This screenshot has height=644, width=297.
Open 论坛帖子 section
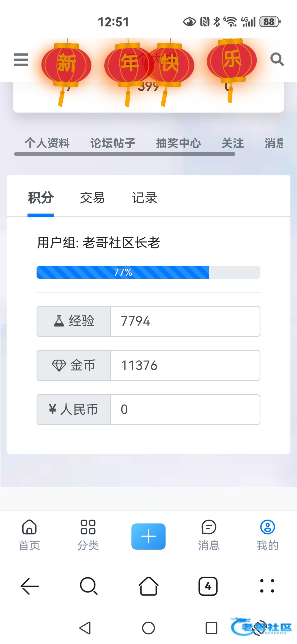[113, 143]
